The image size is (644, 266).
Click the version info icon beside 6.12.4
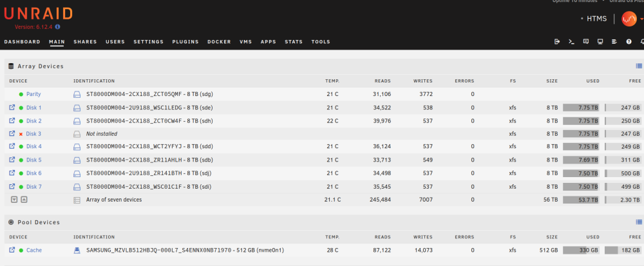[x=57, y=26]
